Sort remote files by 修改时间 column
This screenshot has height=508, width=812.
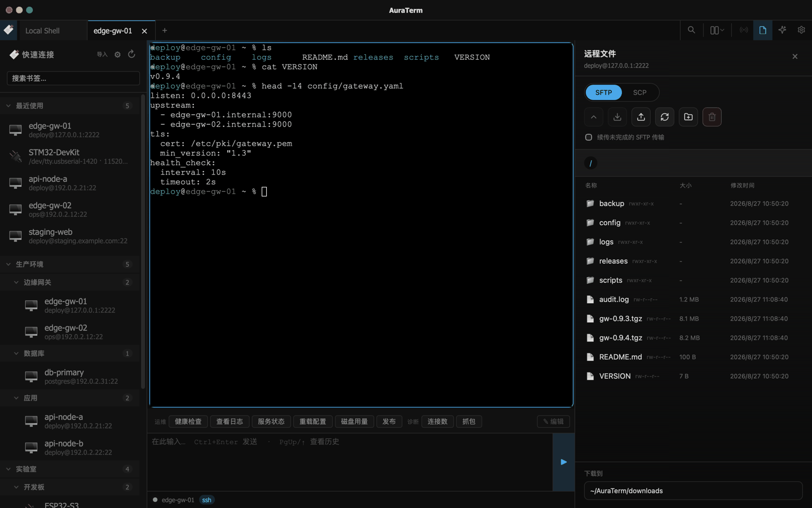coord(742,186)
